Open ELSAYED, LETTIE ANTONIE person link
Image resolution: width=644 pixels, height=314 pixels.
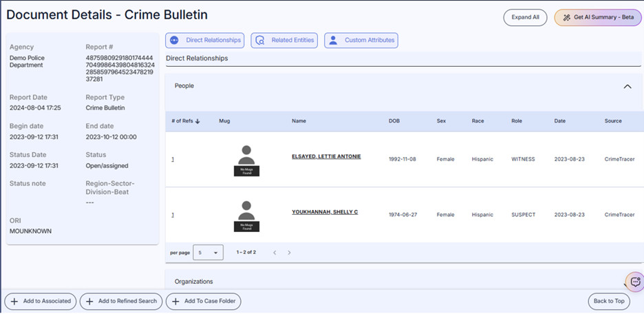(x=327, y=156)
